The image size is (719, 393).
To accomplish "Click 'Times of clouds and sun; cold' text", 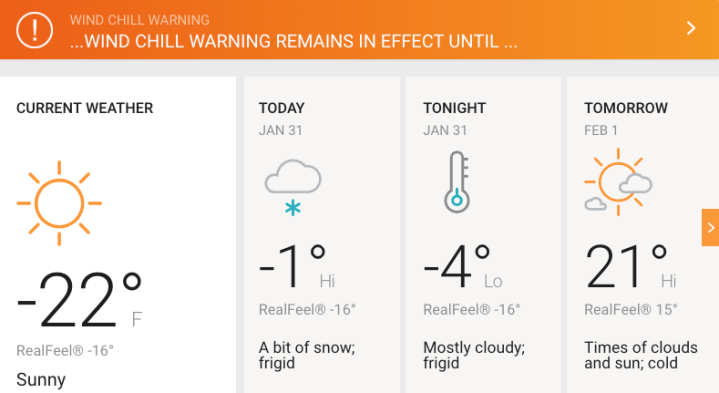I will [x=641, y=355].
